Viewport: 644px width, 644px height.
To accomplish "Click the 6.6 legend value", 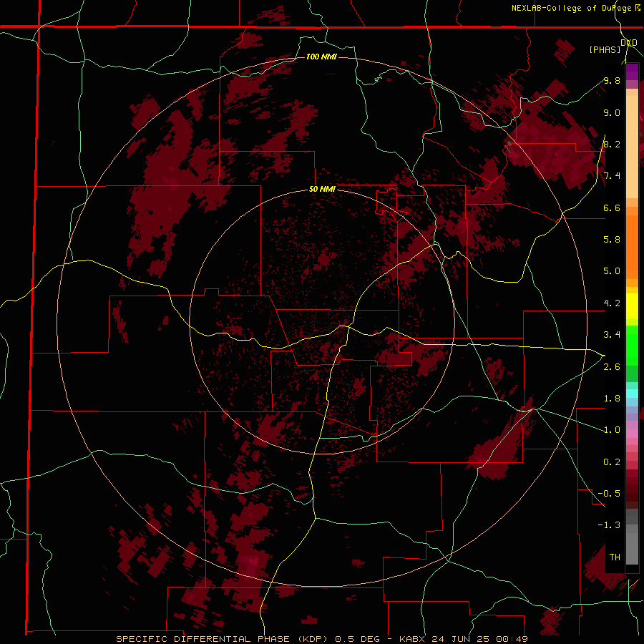I will [x=612, y=208].
